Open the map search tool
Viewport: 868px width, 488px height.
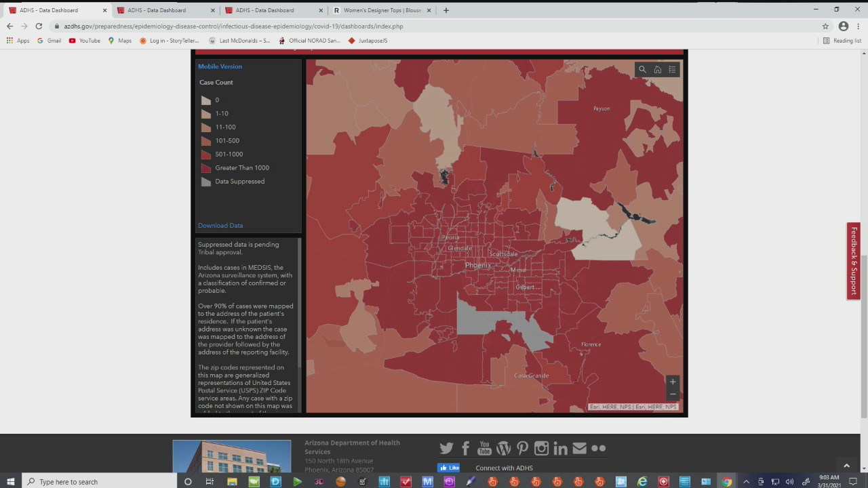pyautogui.click(x=642, y=70)
